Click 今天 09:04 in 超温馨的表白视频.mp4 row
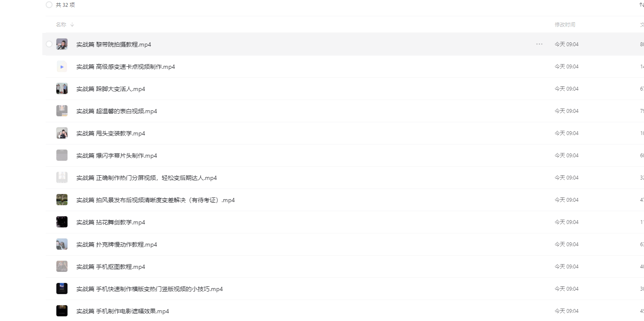The width and height of the screenshot is (644, 321). coord(566,111)
